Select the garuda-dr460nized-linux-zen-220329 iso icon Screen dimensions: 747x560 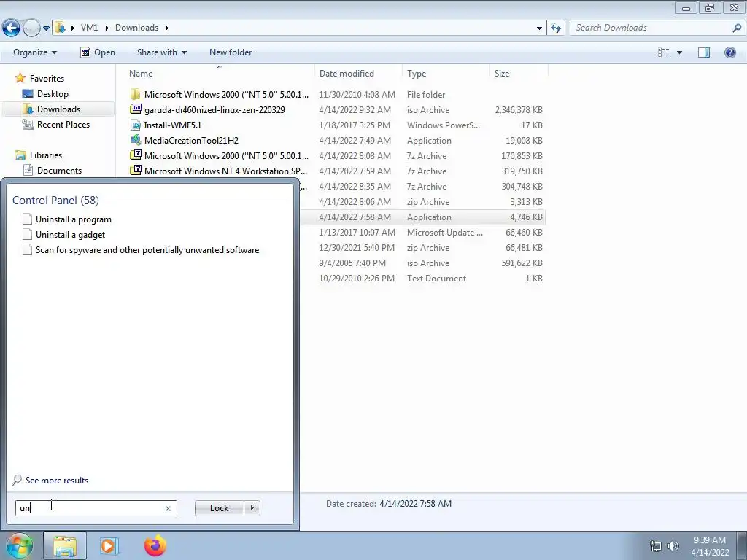(x=136, y=109)
